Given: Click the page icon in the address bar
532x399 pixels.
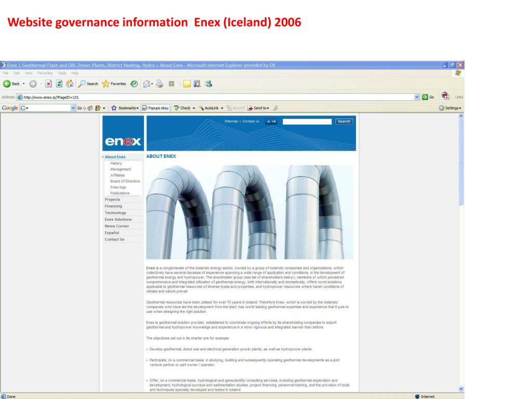Looking at the screenshot, I should (x=20, y=97).
